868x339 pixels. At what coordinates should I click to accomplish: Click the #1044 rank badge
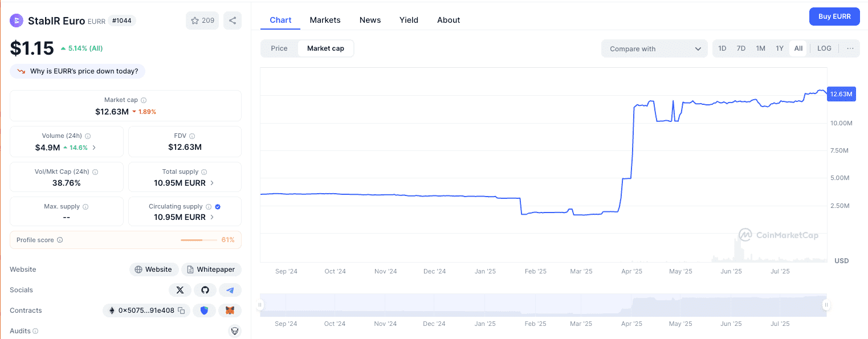pyautogui.click(x=122, y=21)
